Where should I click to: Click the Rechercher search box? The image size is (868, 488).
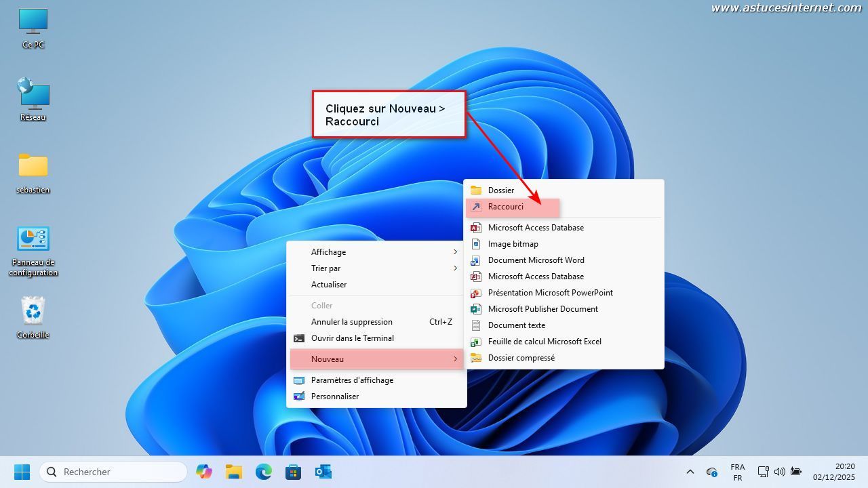(114, 472)
